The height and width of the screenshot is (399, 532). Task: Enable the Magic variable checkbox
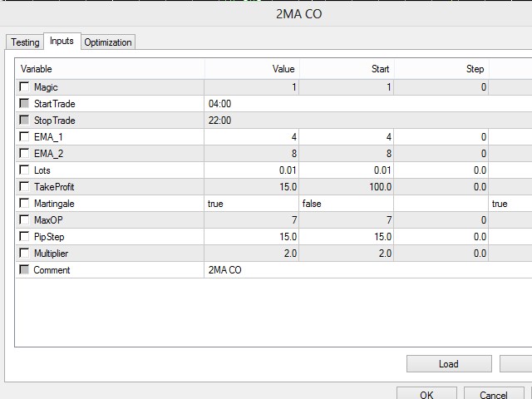[24, 86]
